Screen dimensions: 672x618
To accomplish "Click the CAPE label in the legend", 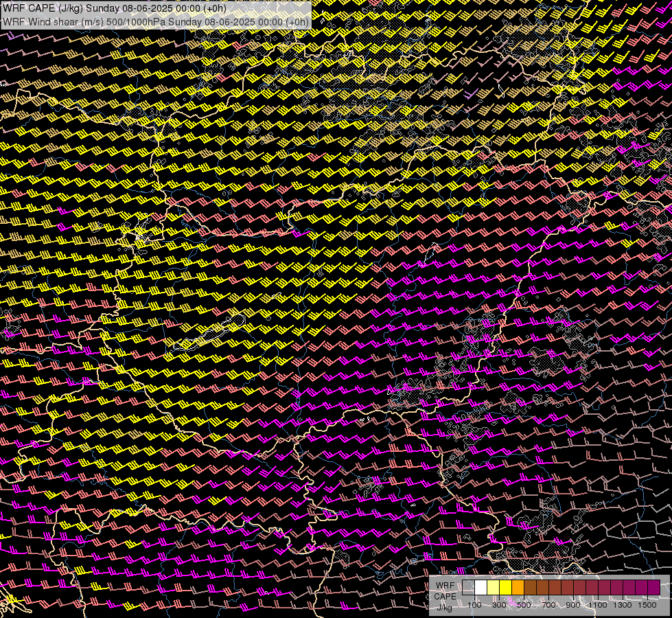I will pos(445,597).
